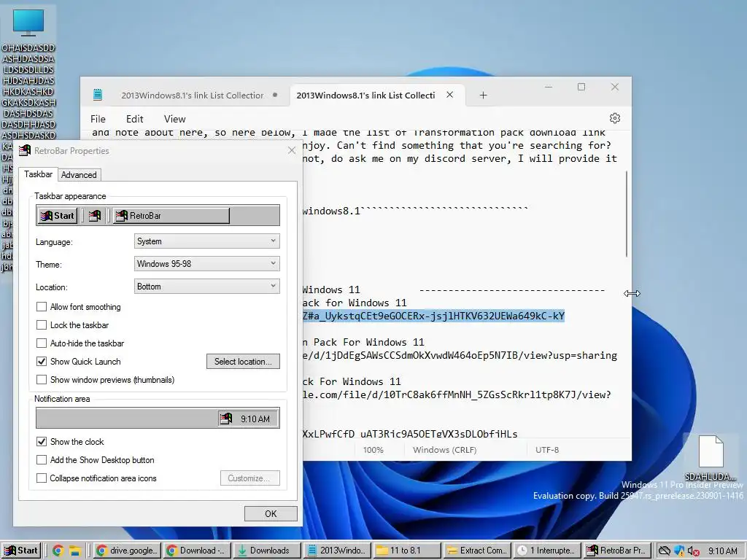Launch Chrome from Quick Launch
The width and height of the screenshot is (747, 560).
58,551
